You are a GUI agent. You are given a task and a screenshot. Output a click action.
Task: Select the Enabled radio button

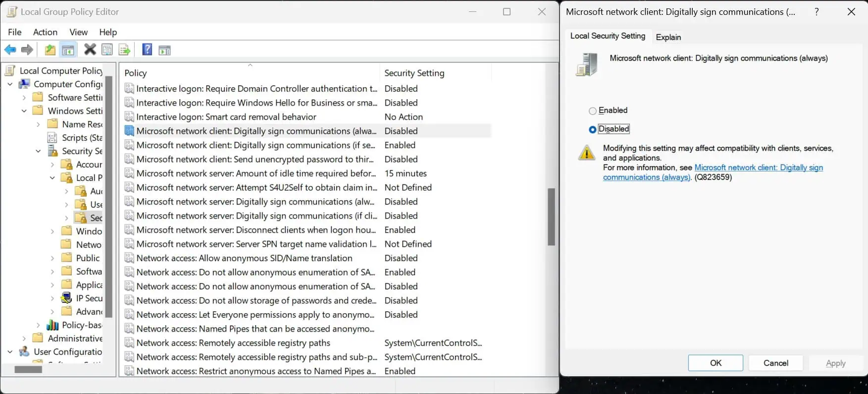coord(592,111)
